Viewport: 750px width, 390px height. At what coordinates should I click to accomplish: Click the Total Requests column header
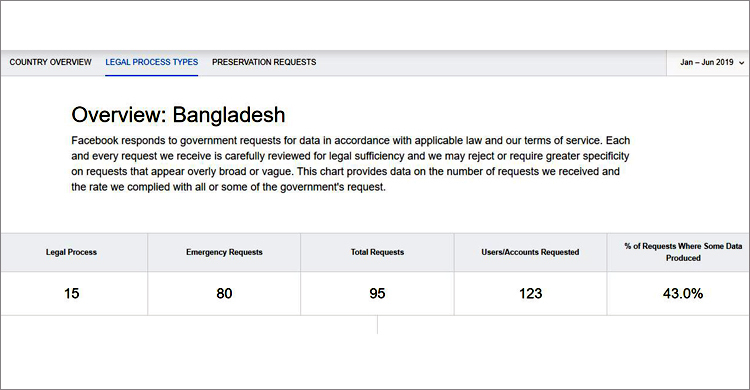point(377,252)
